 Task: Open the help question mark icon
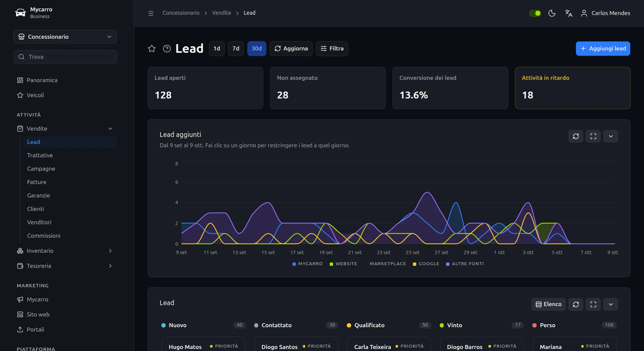(x=167, y=49)
